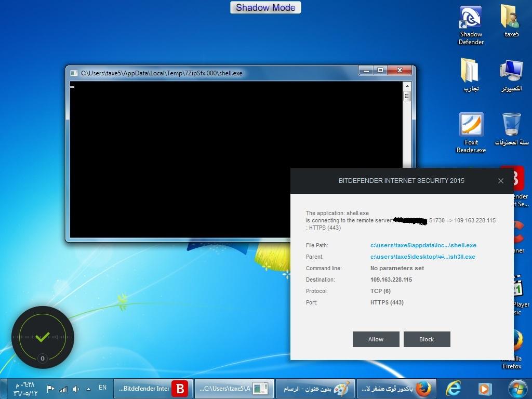Image resolution: width=532 pixels, height=399 pixels.
Task: Switch to Firefox باكدور قوي taskbar button
Action: click(x=396, y=389)
